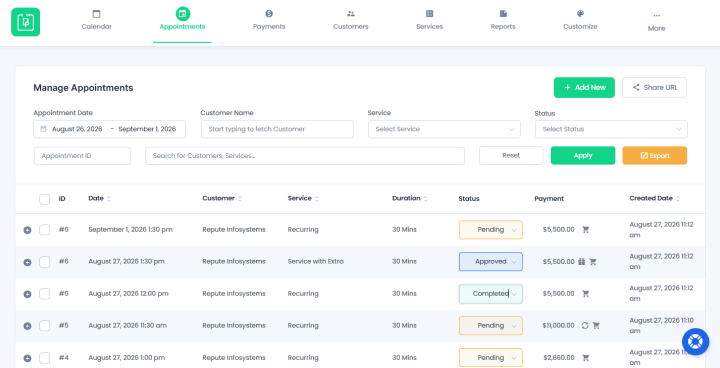Open the Approved status dropdown

tap(490, 261)
